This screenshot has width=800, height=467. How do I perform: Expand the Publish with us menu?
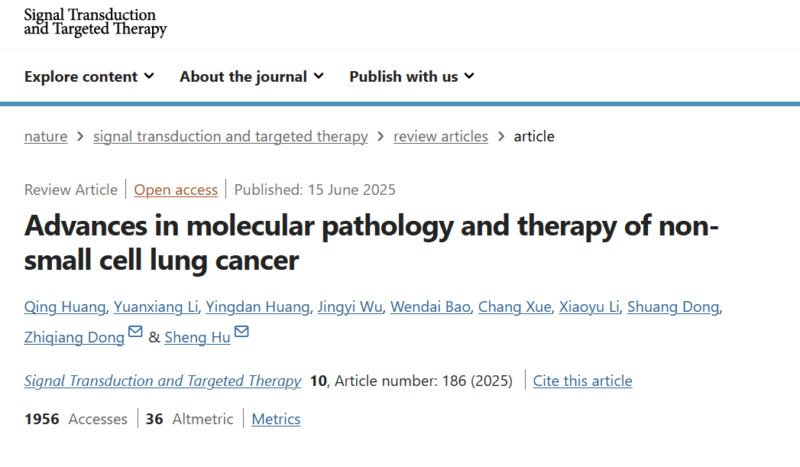(412, 77)
